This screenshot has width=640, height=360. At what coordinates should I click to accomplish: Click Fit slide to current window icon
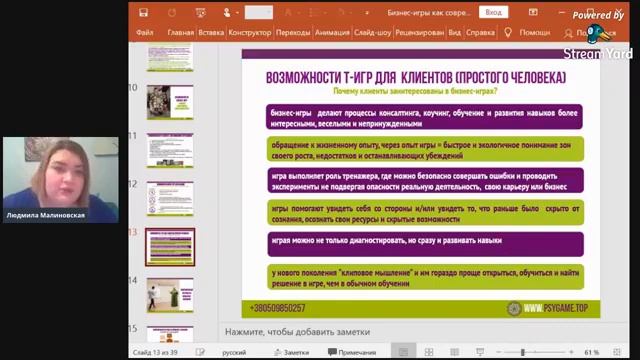[x=617, y=352]
